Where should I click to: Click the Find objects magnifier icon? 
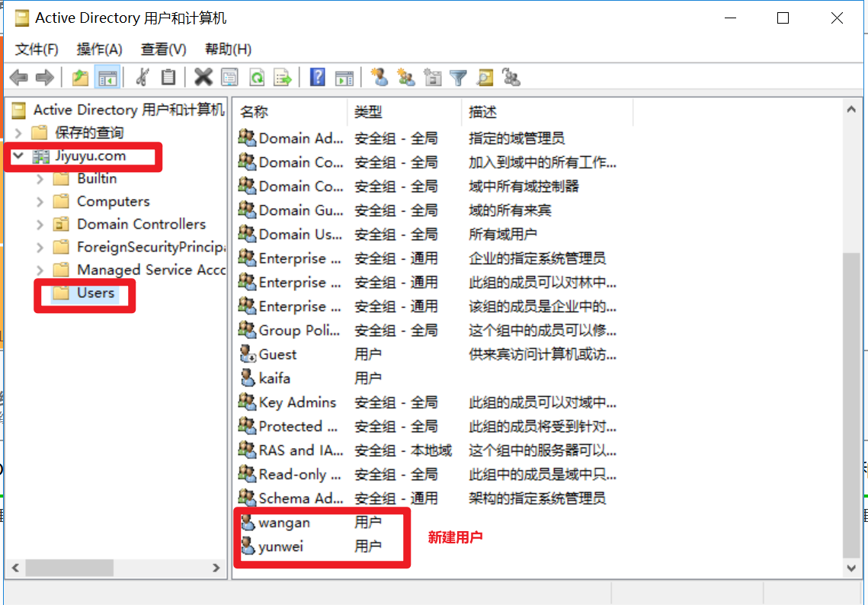pos(485,78)
